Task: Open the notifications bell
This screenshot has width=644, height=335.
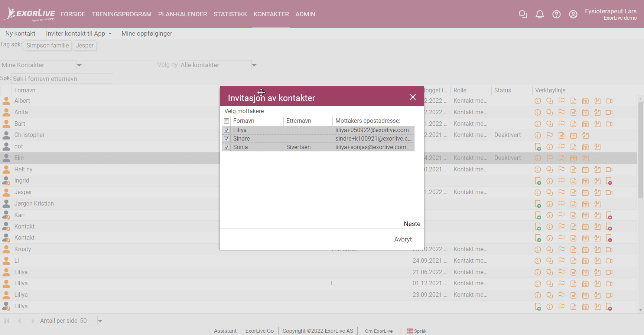Action: pyautogui.click(x=540, y=14)
